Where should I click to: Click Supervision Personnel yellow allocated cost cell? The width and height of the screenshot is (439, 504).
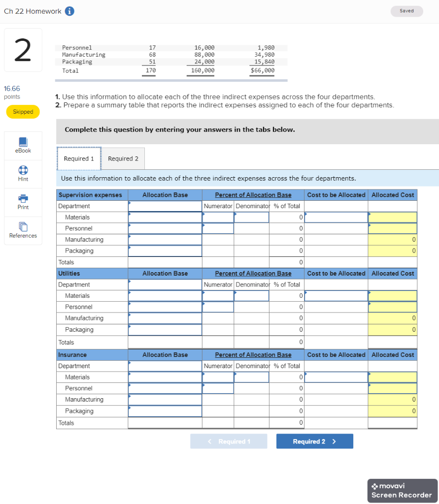coord(392,228)
